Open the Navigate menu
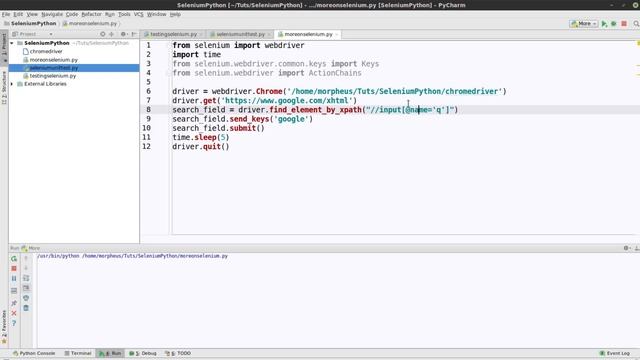 tap(52, 14)
